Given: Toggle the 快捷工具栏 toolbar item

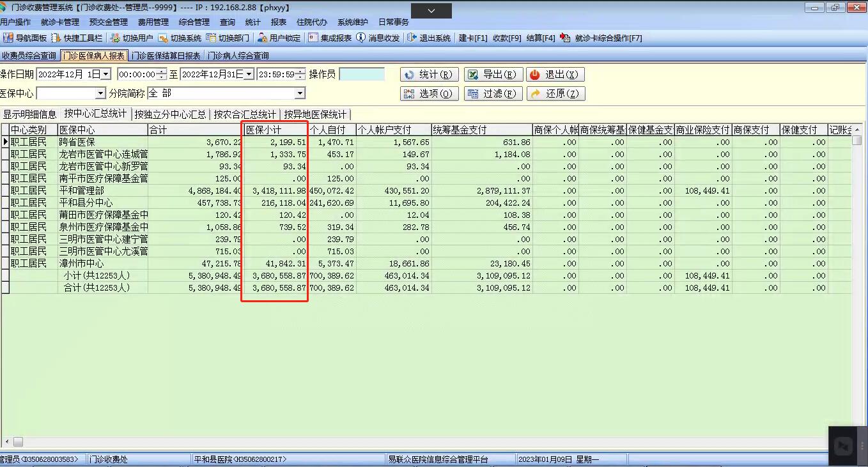Looking at the screenshot, I should (78, 38).
